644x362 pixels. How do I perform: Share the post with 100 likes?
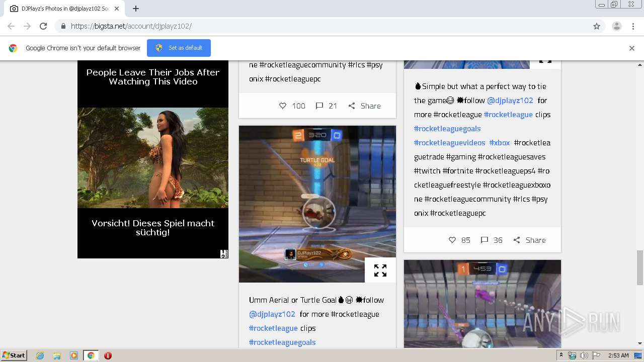click(364, 106)
